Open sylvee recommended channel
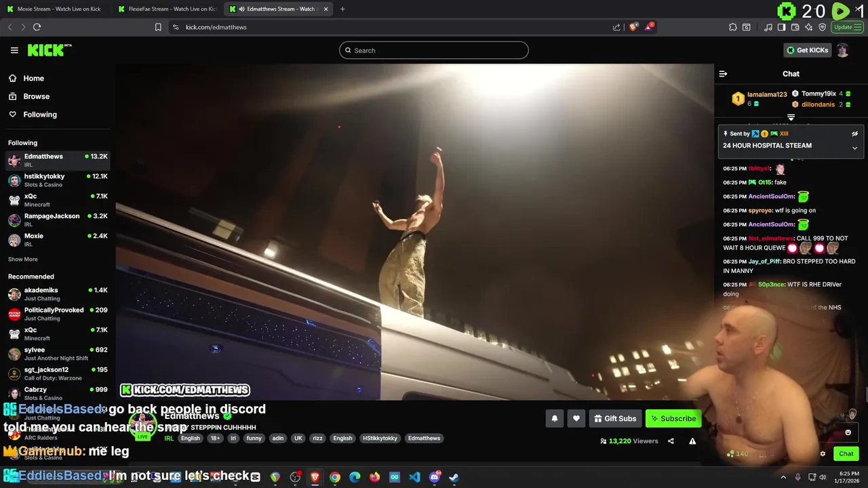 click(58, 354)
